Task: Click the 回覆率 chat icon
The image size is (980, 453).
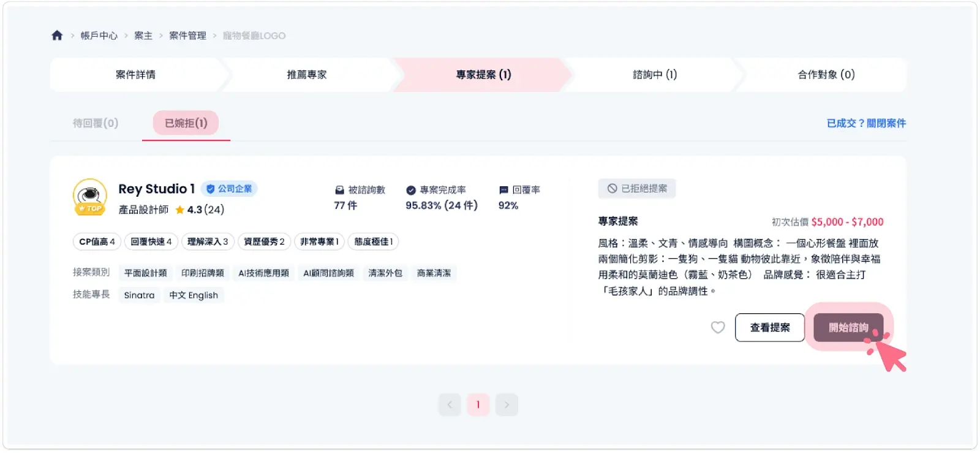Action: [503, 190]
